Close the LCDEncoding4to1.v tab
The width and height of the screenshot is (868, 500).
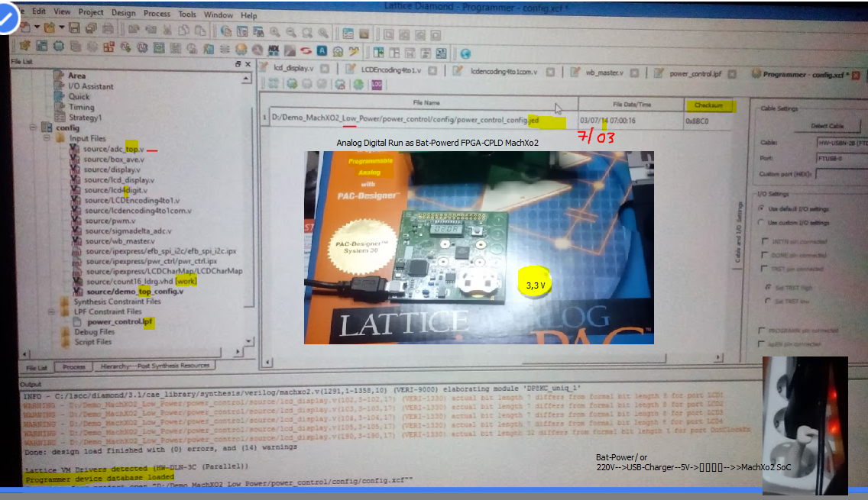click(432, 70)
